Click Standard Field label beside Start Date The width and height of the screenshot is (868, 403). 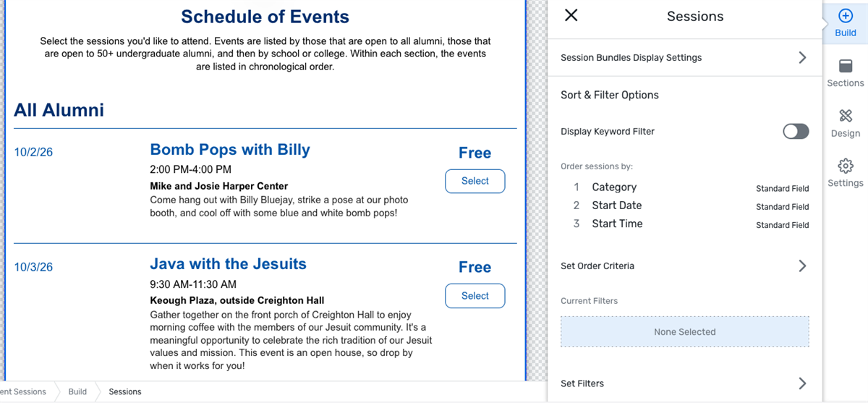coord(783,206)
